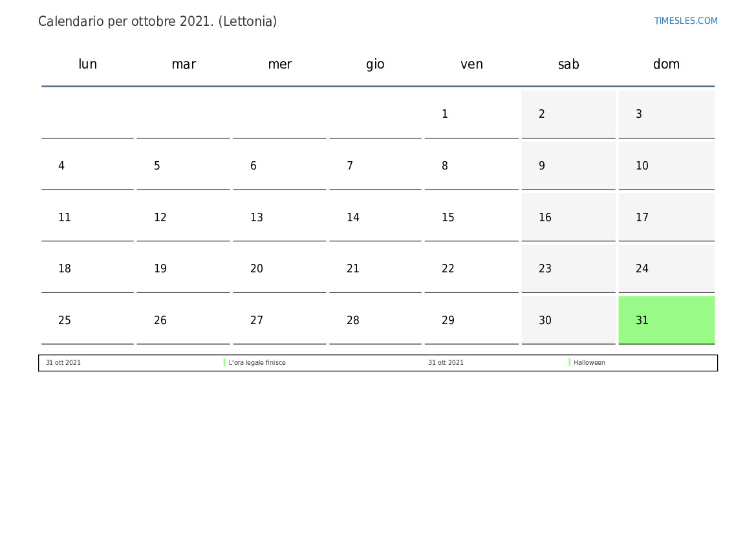Click on Friday 1 October
Screen dimensions: 756x535
pos(471,115)
